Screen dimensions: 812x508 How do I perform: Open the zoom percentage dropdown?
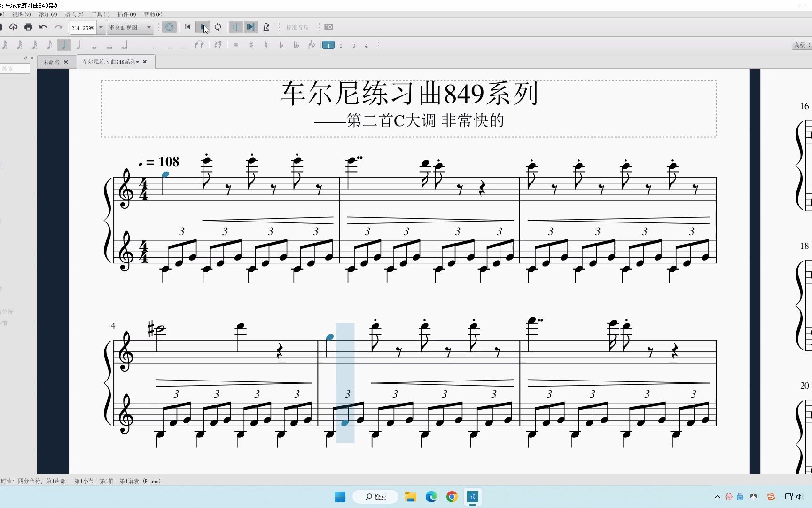(101, 27)
